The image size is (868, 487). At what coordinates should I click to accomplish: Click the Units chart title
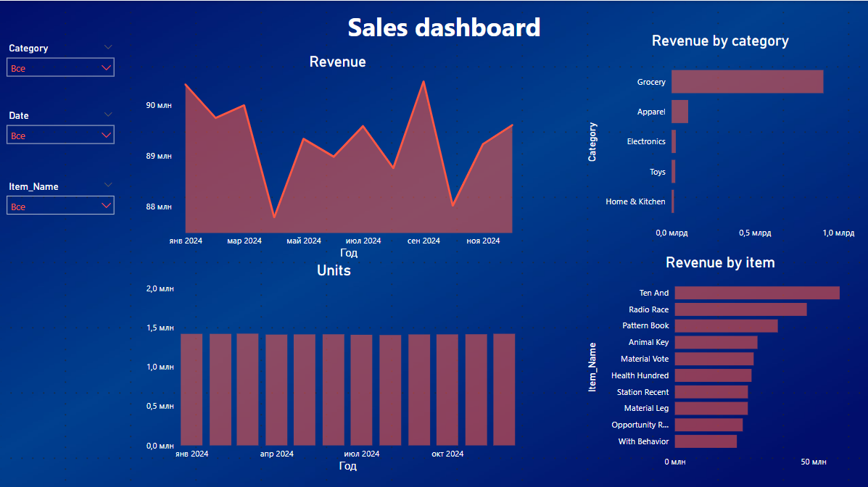pyautogui.click(x=334, y=270)
